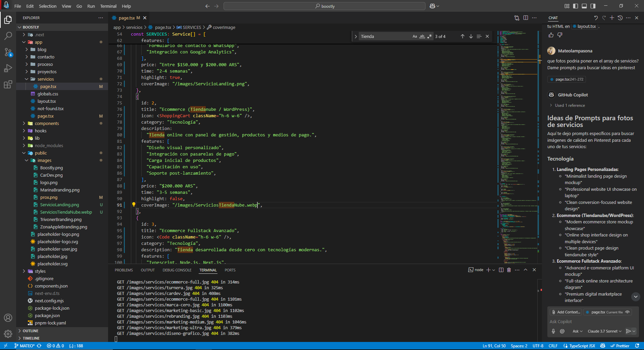Click MATEO* branch in status bar
The image size is (644, 350).
[x=24, y=346]
